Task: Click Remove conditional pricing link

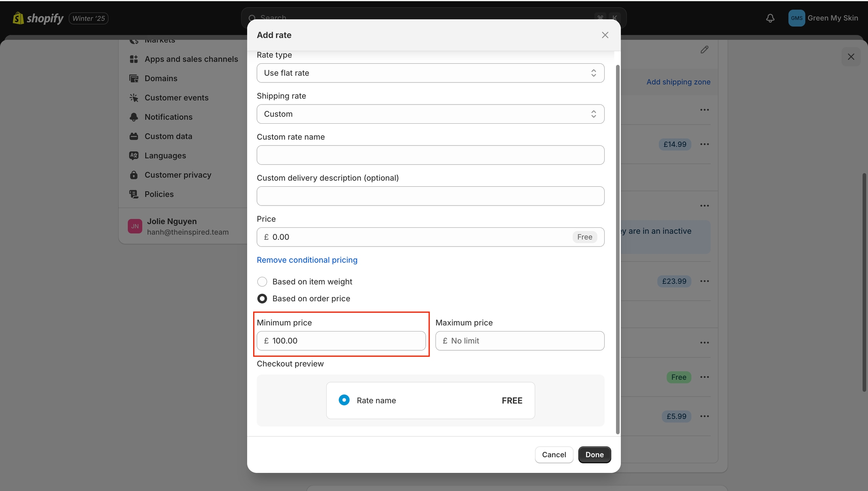Action: point(307,260)
